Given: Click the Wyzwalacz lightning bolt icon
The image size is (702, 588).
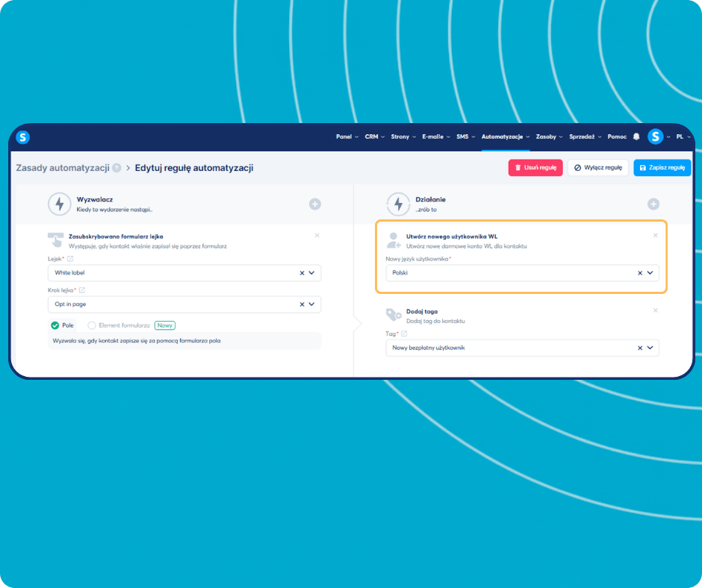Looking at the screenshot, I should click(60, 204).
